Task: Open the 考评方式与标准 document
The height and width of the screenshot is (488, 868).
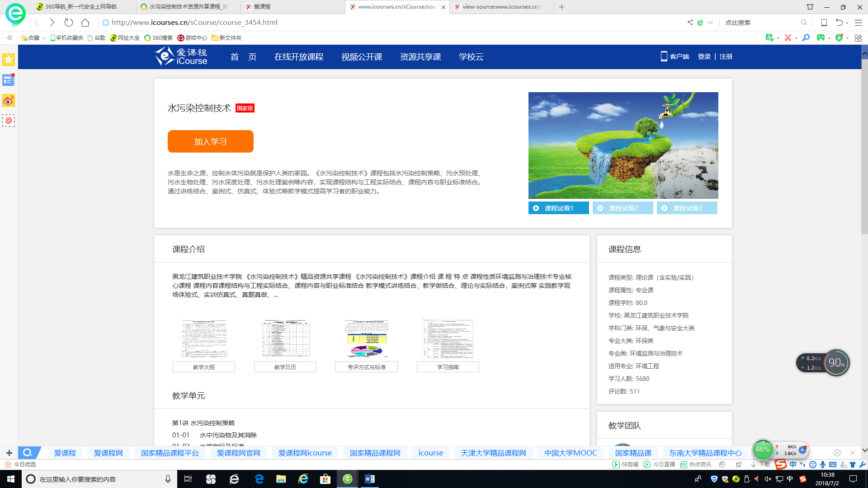Action: point(367,367)
